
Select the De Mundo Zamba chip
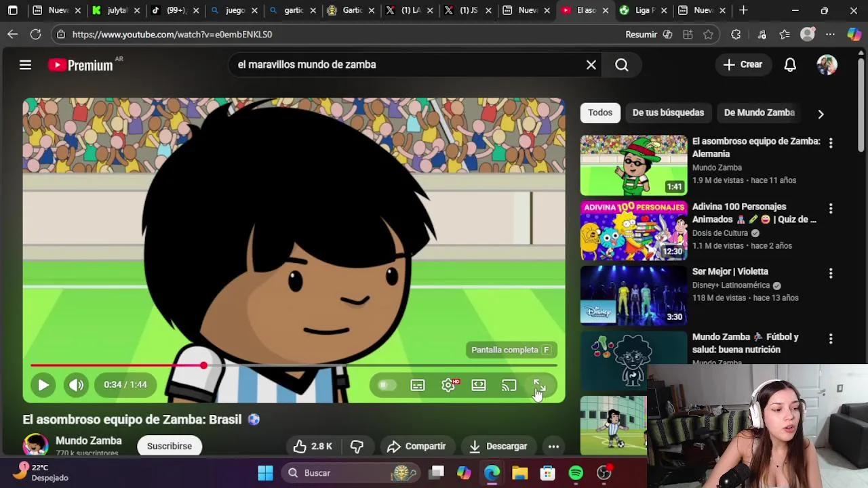pyautogui.click(x=759, y=113)
